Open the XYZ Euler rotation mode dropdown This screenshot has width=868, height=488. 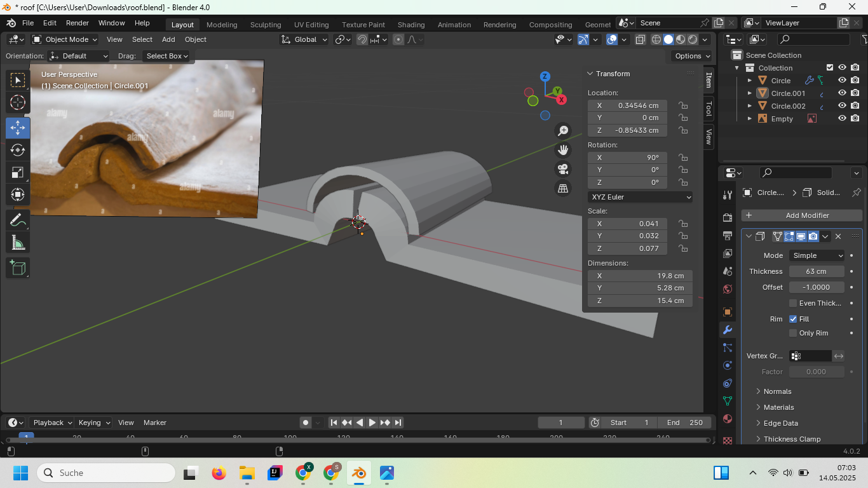click(640, 197)
